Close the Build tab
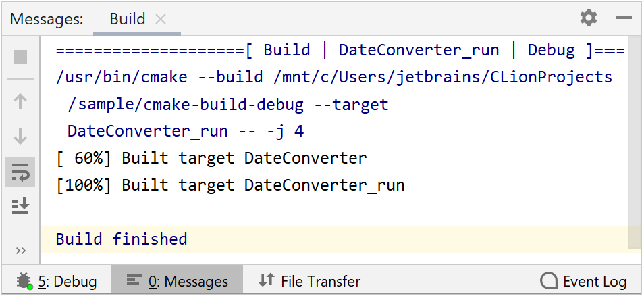The image size is (644, 296). click(x=161, y=19)
